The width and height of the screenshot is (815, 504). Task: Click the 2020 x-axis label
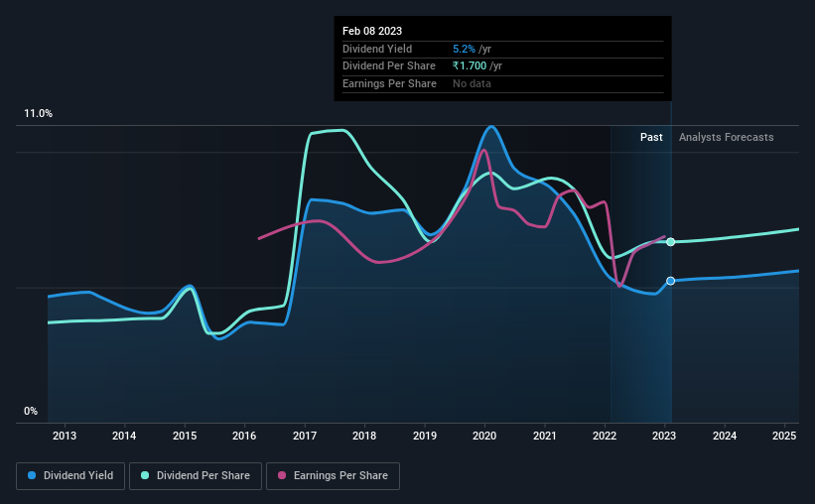pyautogui.click(x=484, y=436)
